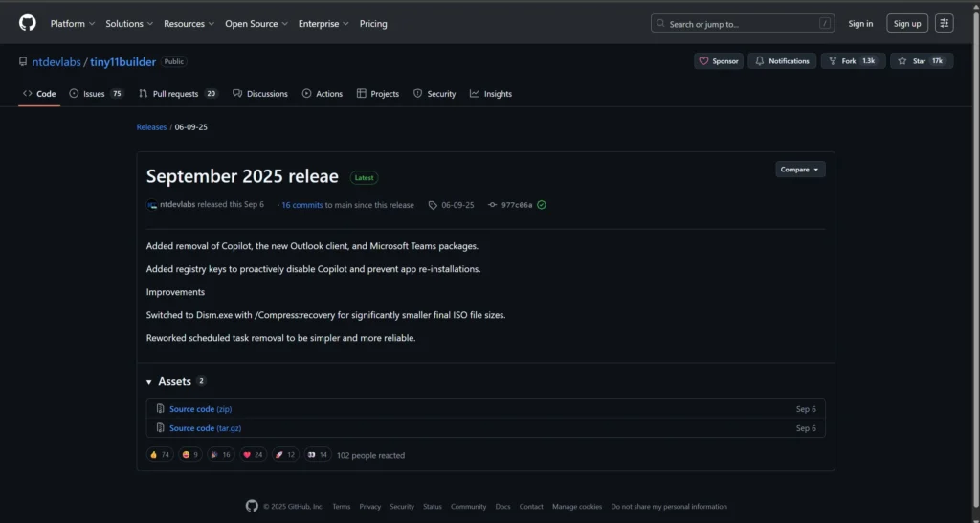
Task: Click the 977c06a commit hash
Action: coord(516,205)
